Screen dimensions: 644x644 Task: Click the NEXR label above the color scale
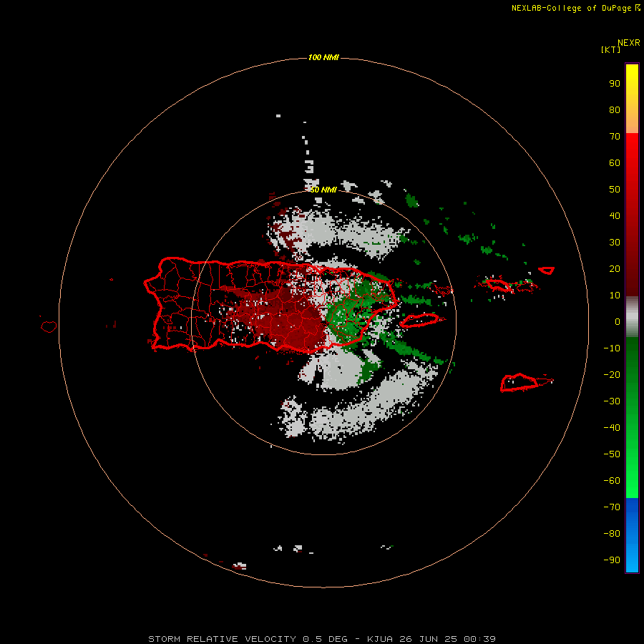[x=629, y=43]
